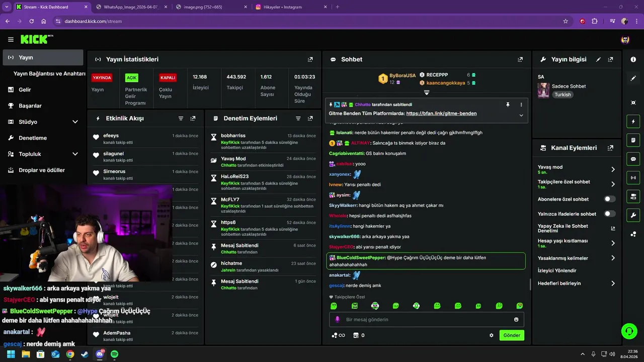Unpin the pinned chat message
Image resolution: width=644 pixels, height=362 pixels.
pos(508,105)
